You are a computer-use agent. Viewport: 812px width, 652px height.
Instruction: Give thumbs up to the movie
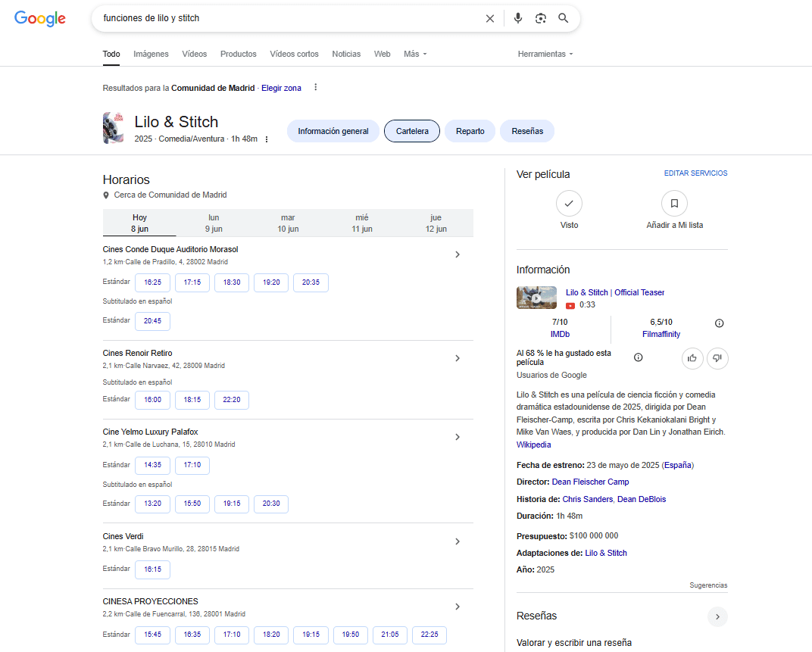[692, 358]
